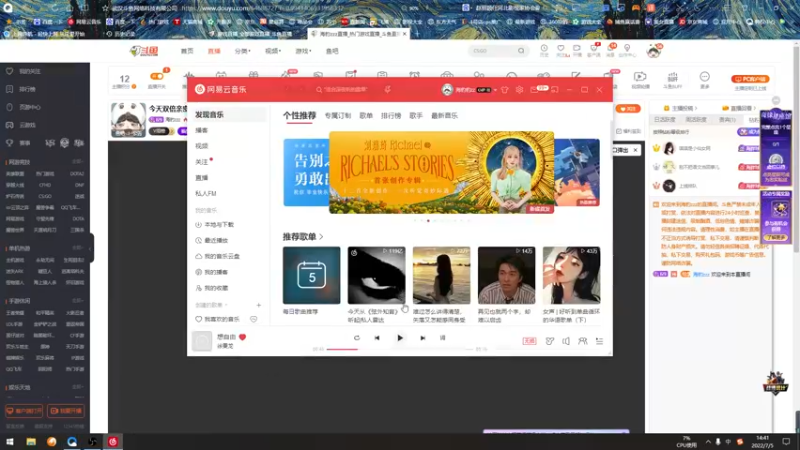
Task: Switch to the 最新音乐 tab
Action: (444, 116)
